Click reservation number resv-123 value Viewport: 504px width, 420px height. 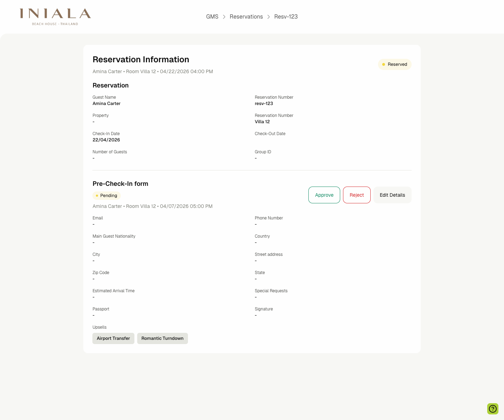(264, 104)
